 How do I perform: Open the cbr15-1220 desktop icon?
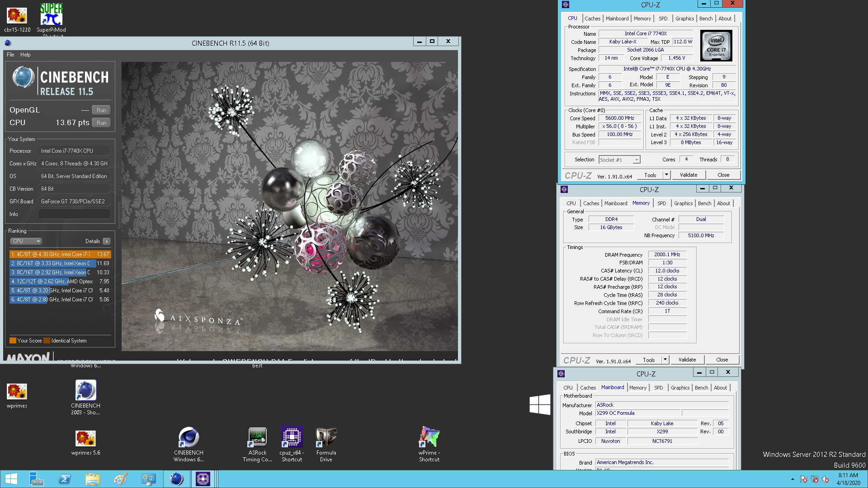[17, 19]
